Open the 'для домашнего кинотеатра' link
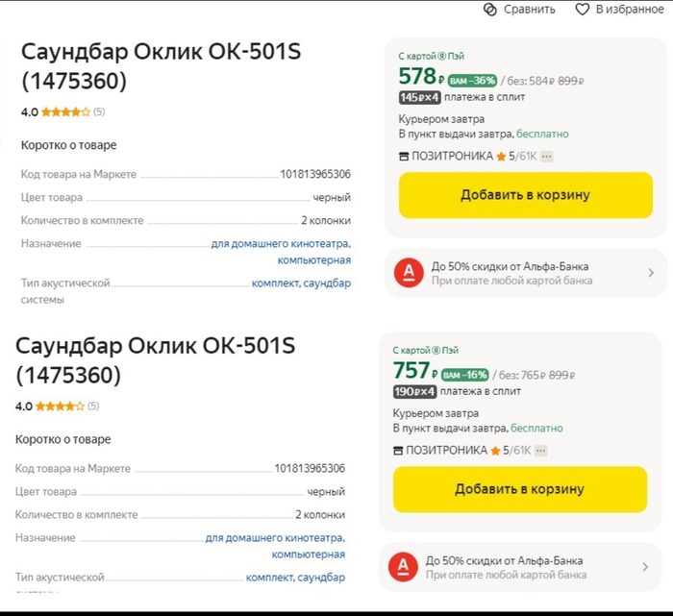The width and height of the screenshot is (673, 616). tap(281, 244)
